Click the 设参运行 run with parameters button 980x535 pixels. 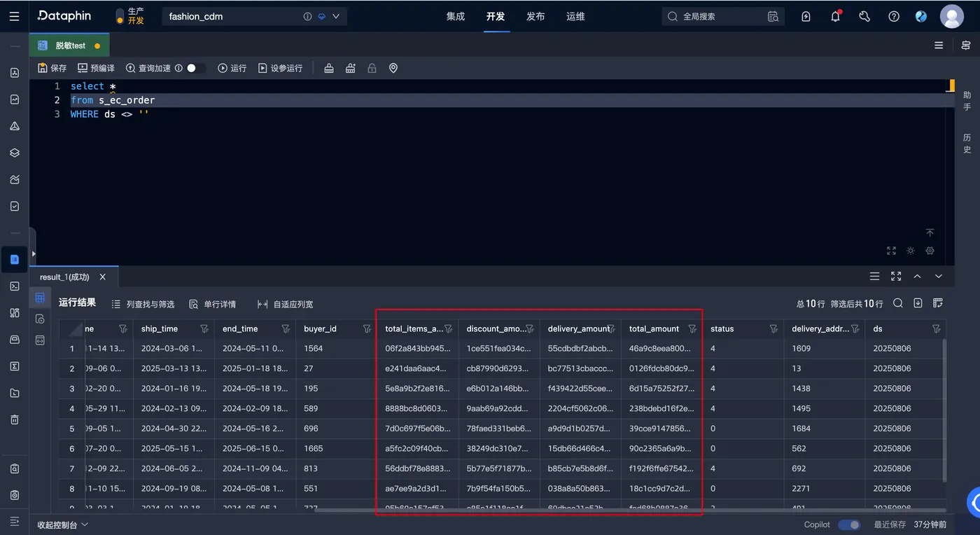[x=281, y=68]
